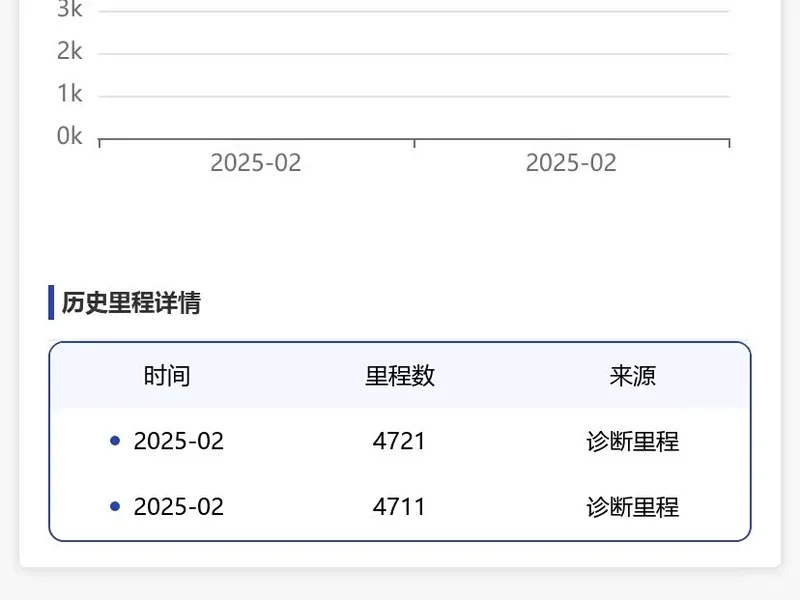The width and height of the screenshot is (800, 600).
Task: Click 诊断里程 in the 4721 row
Action: [633, 441]
